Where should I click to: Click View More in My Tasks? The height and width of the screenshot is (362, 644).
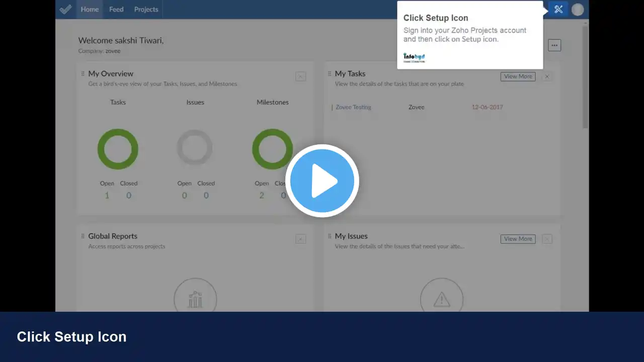[518, 76]
